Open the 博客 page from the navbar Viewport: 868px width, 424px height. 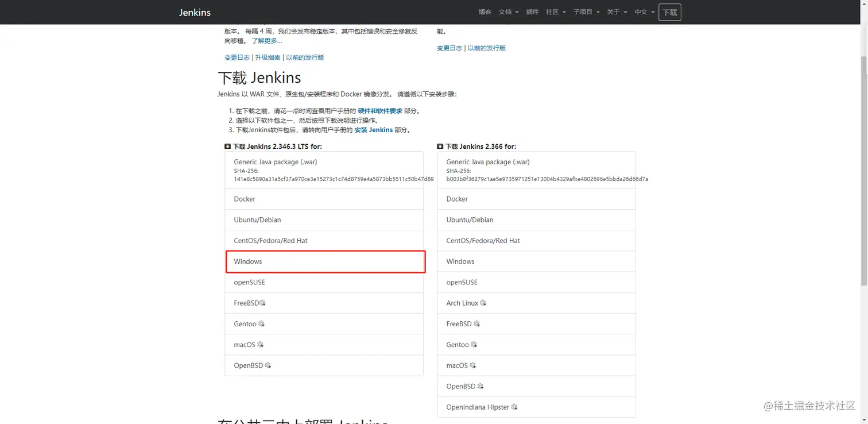click(x=485, y=12)
